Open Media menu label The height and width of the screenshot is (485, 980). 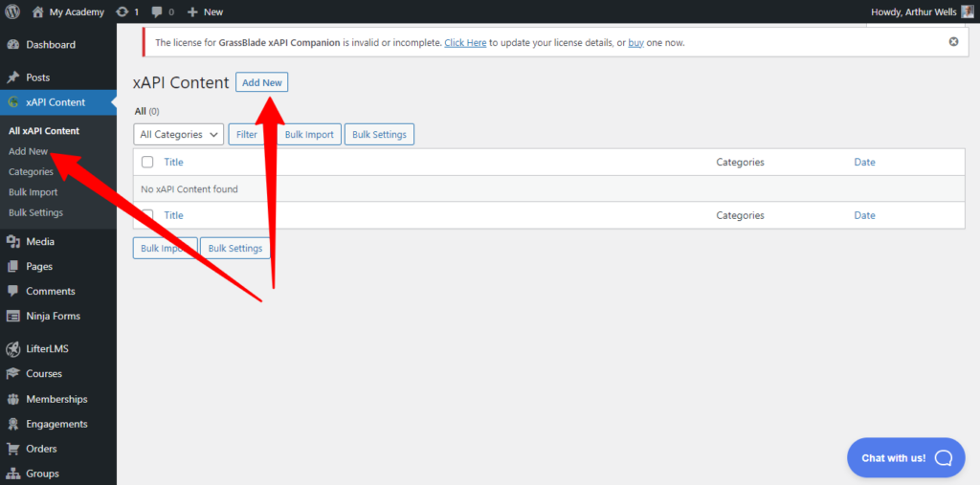(40, 242)
